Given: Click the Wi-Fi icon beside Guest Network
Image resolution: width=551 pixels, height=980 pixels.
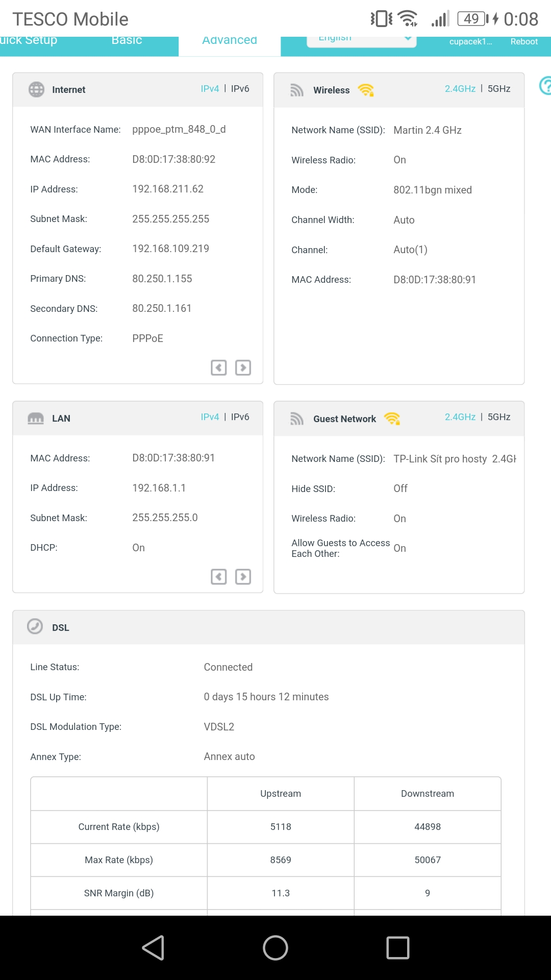Looking at the screenshot, I should [x=392, y=419].
